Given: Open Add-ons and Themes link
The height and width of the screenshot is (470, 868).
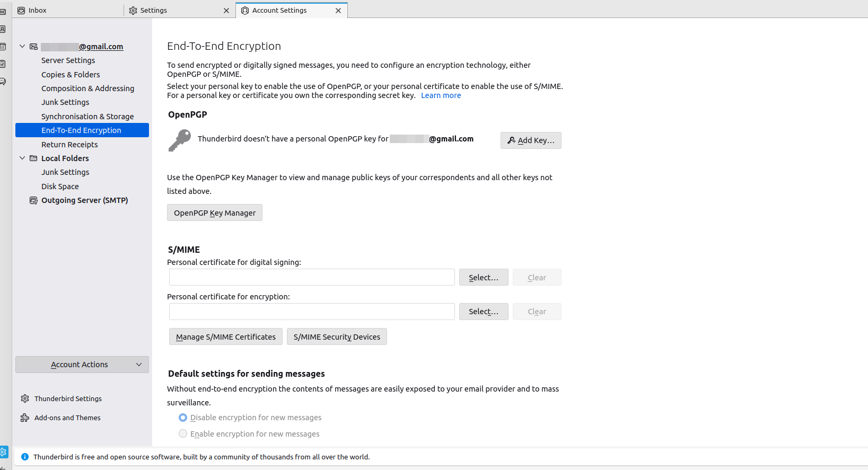Looking at the screenshot, I should (67, 418).
